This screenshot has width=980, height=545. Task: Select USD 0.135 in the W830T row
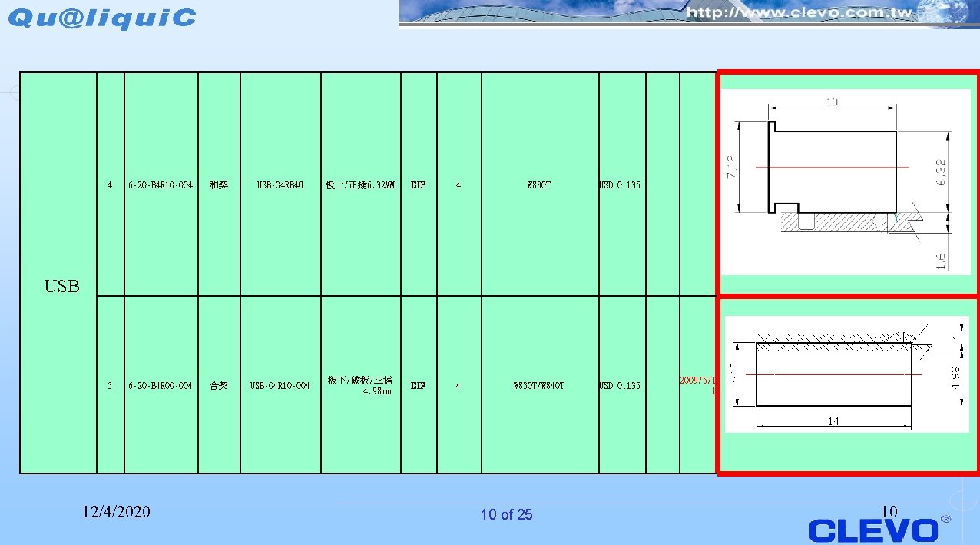620,184
